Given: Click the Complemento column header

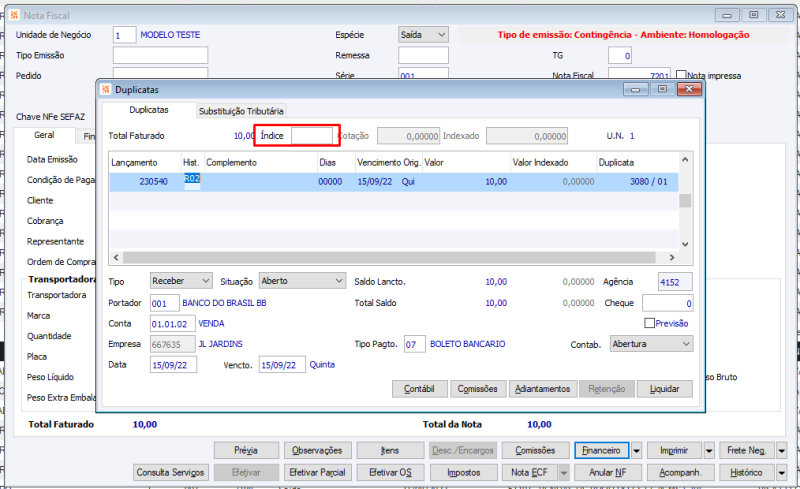Looking at the screenshot, I should [261, 162].
